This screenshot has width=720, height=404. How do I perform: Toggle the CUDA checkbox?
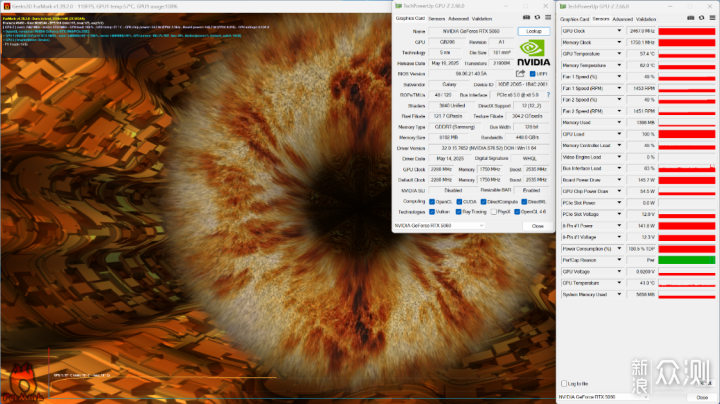pyautogui.click(x=459, y=202)
